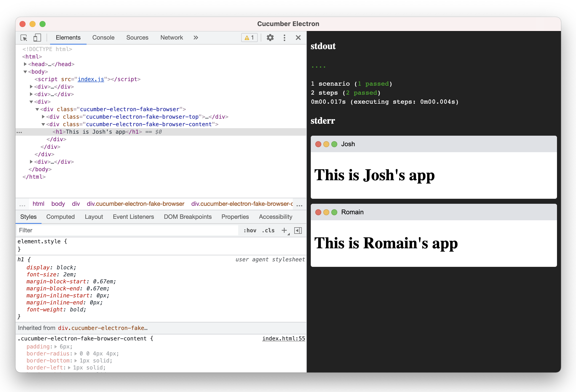Close the DevTools panel
Image resolution: width=576 pixels, height=392 pixels.
tap(298, 38)
